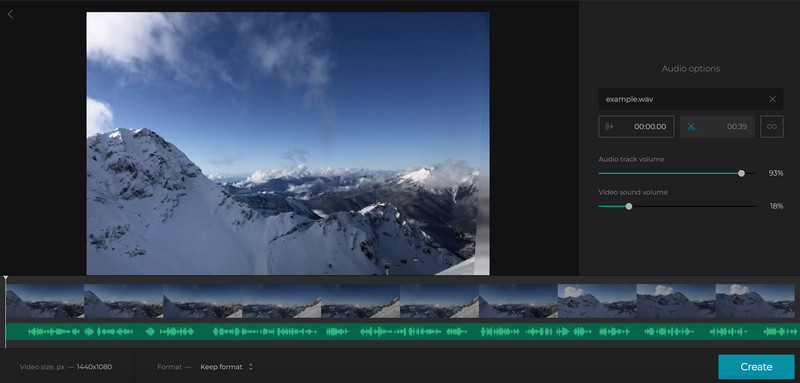Click the Video sound volume slider handle
Image resolution: width=800 pixels, height=383 pixels.
tap(629, 206)
